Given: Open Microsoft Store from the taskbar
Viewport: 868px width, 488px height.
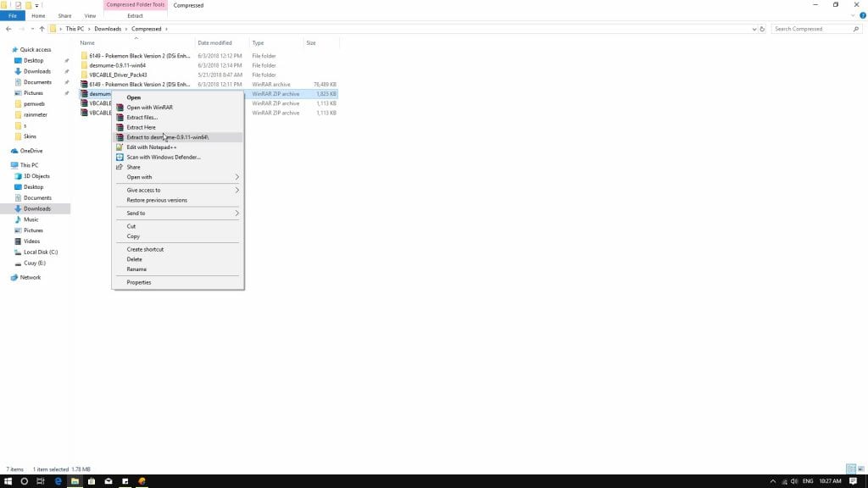Looking at the screenshot, I should click(92, 481).
